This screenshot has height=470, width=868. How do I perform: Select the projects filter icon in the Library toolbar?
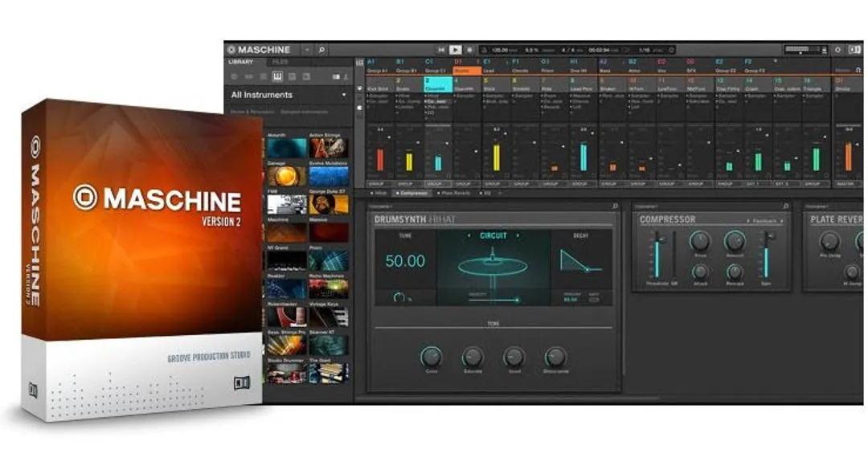pyautogui.click(x=235, y=77)
